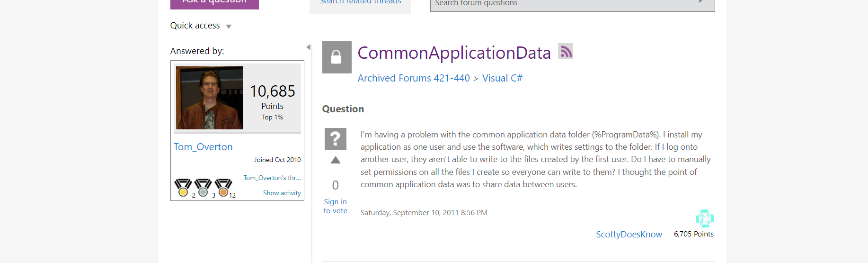Viewport: 868px width, 263px height.
Task: Open Tom_Overton's threads link
Action: 272,178
